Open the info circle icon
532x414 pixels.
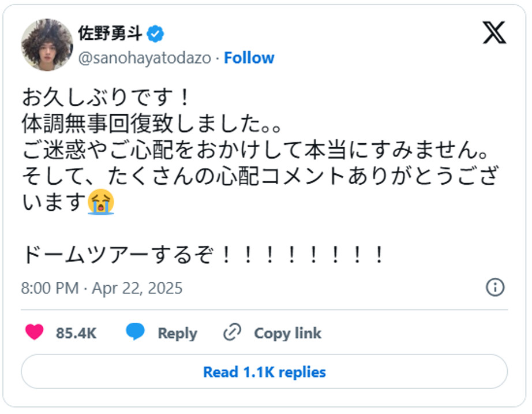pos(495,287)
